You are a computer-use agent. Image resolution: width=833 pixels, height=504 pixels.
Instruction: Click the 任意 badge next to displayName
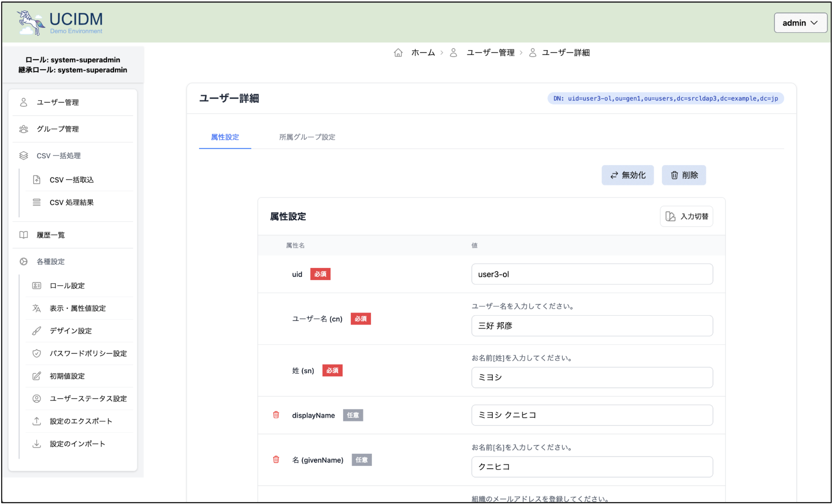353,415
